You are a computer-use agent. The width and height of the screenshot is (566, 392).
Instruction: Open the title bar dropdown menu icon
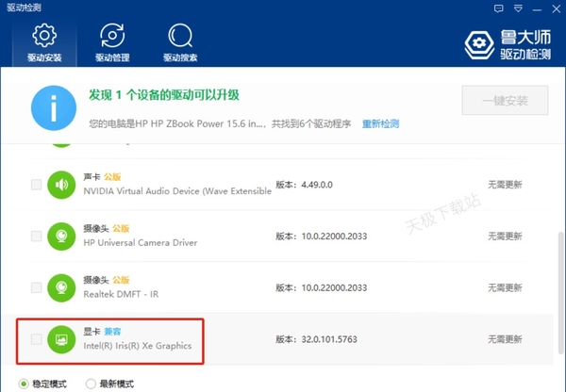point(517,8)
